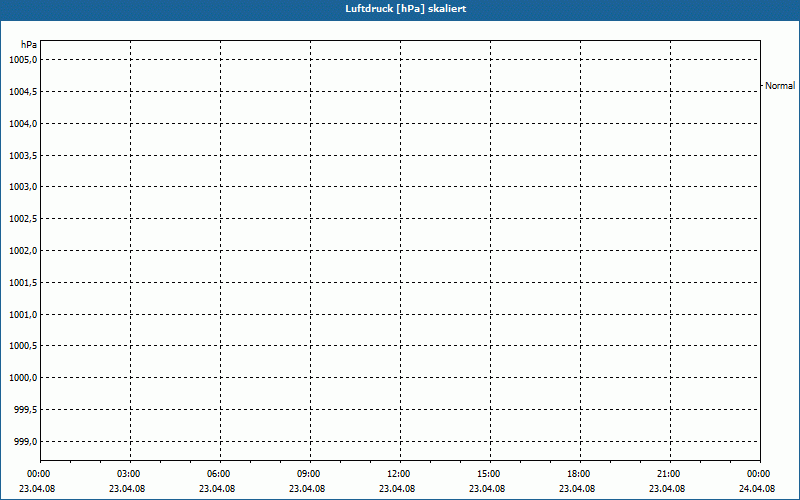Screen dimensions: 800x500
Task: Select the 12:00 midday time label
Action: click(399, 474)
